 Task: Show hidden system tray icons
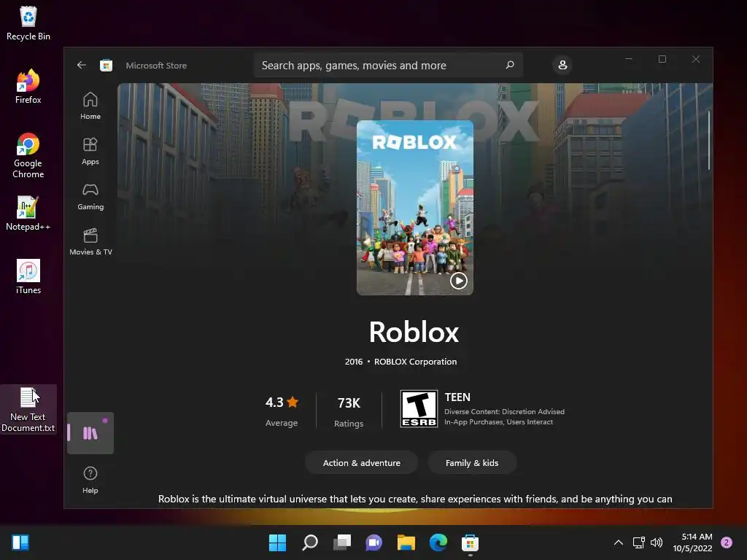pyautogui.click(x=619, y=542)
